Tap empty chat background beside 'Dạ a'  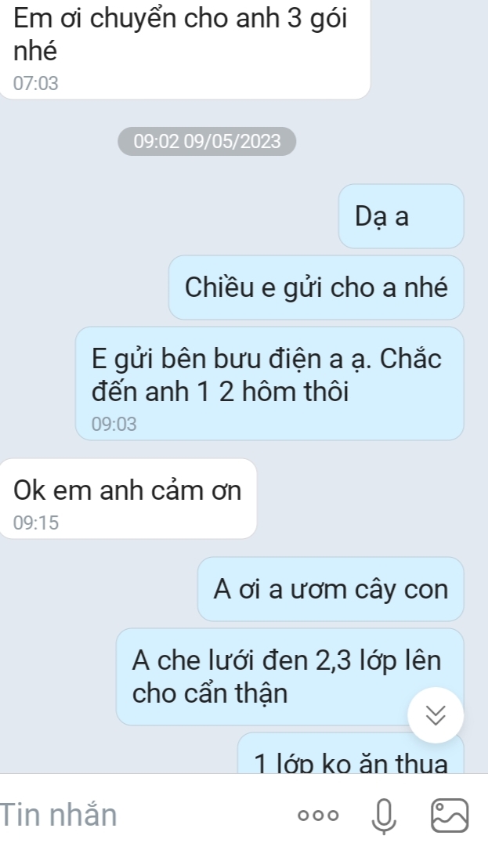pyautogui.click(x=166, y=216)
